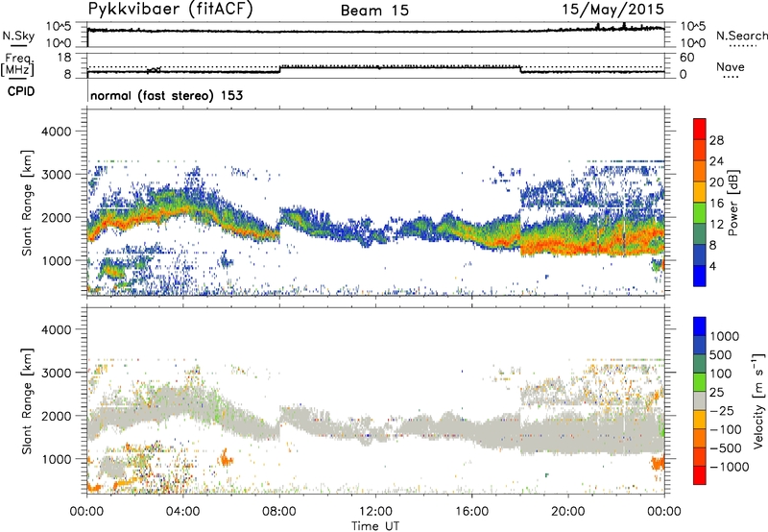The height and width of the screenshot is (532, 768).
Task: Click the '16:00' time tick label
Action: (471, 512)
